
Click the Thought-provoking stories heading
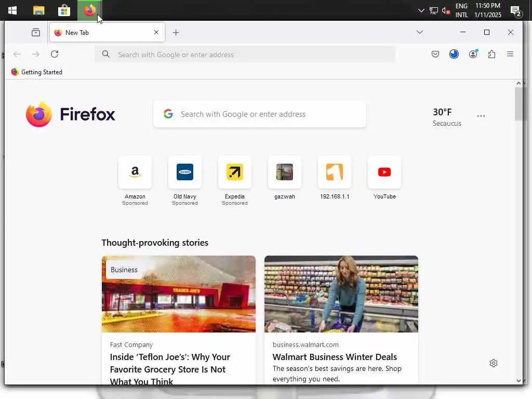[x=155, y=243]
